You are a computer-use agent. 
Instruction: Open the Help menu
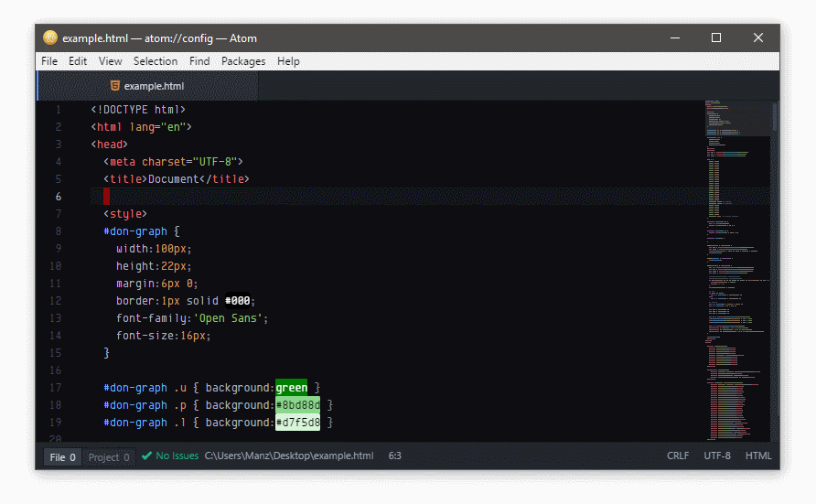click(x=288, y=61)
